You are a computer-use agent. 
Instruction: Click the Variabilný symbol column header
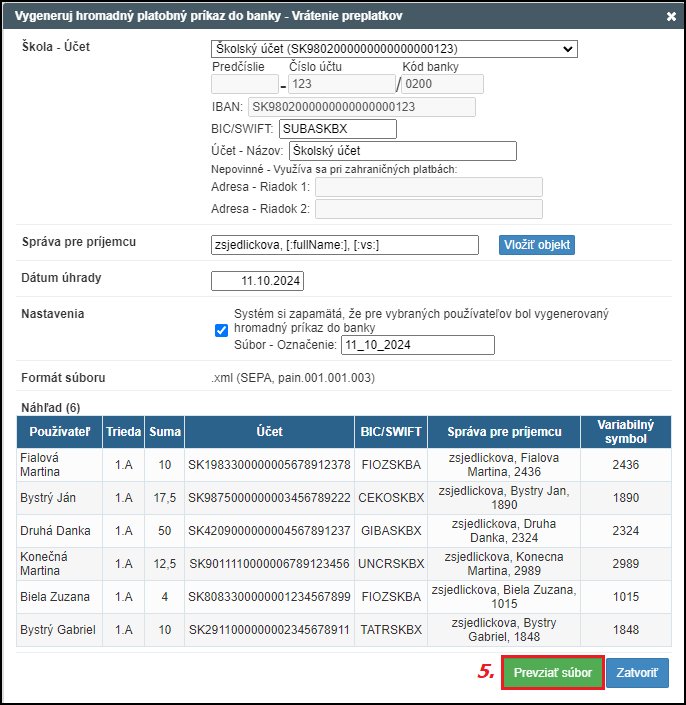point(626,432)
